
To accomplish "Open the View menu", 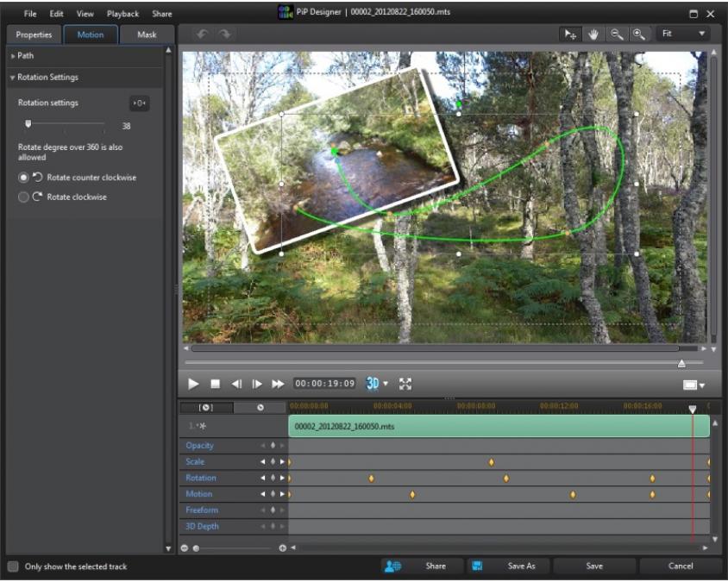I will [85, 14].
